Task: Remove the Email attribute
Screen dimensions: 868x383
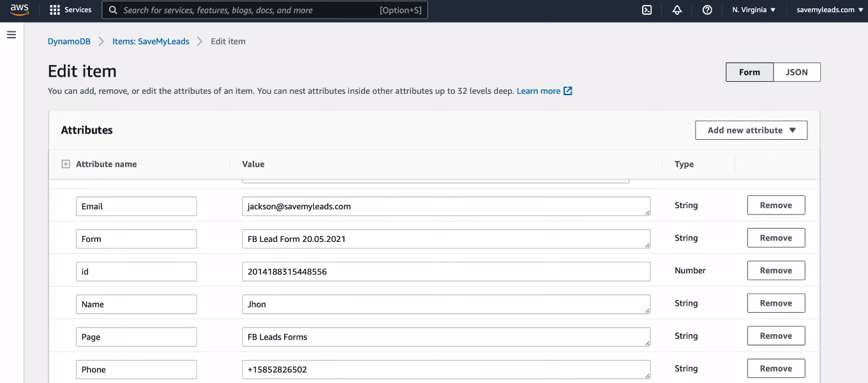Action: (x=776, y=206)
